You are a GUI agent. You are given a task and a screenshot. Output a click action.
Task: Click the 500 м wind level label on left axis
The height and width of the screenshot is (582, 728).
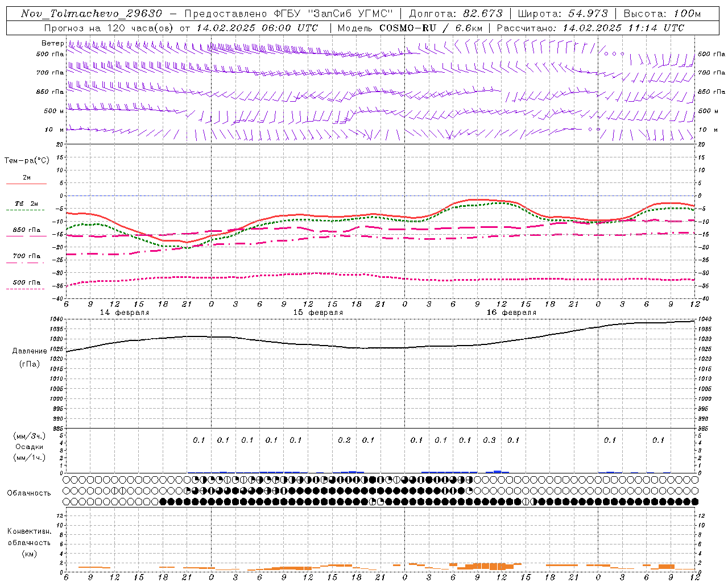tap(54, 111)
